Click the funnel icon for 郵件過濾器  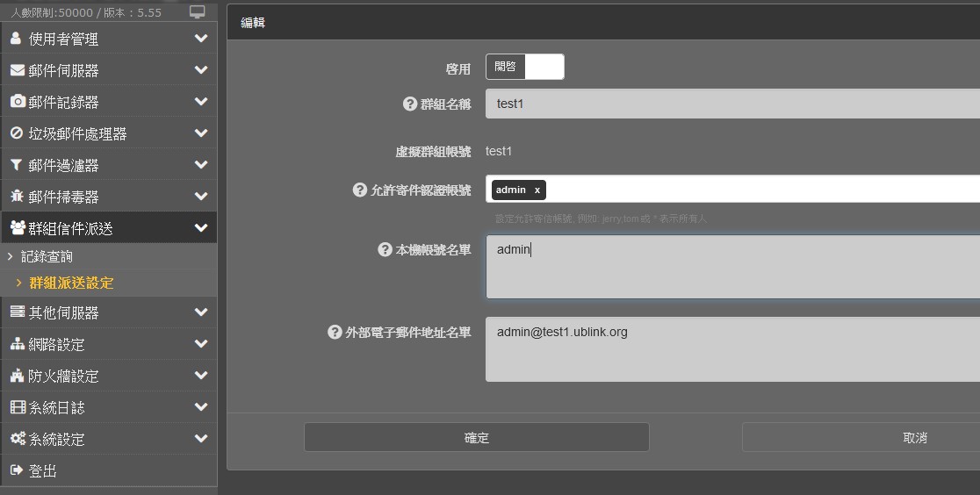click(16, 165)
